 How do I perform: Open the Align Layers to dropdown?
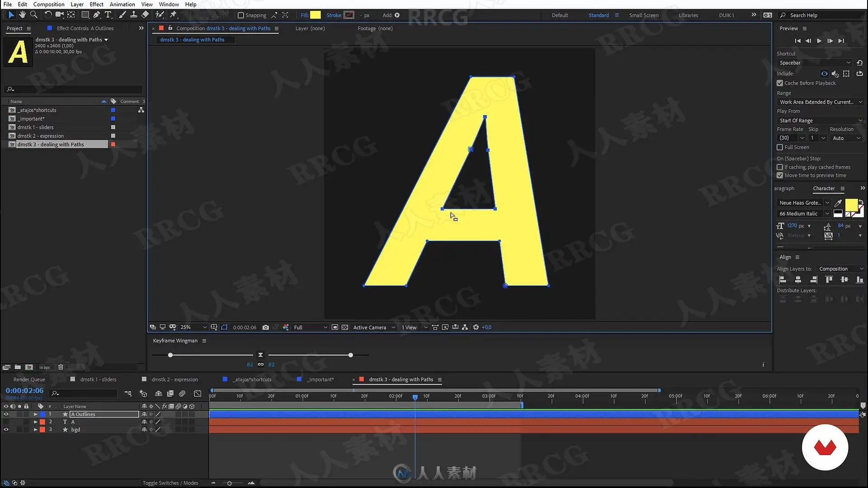coord(840,269)
